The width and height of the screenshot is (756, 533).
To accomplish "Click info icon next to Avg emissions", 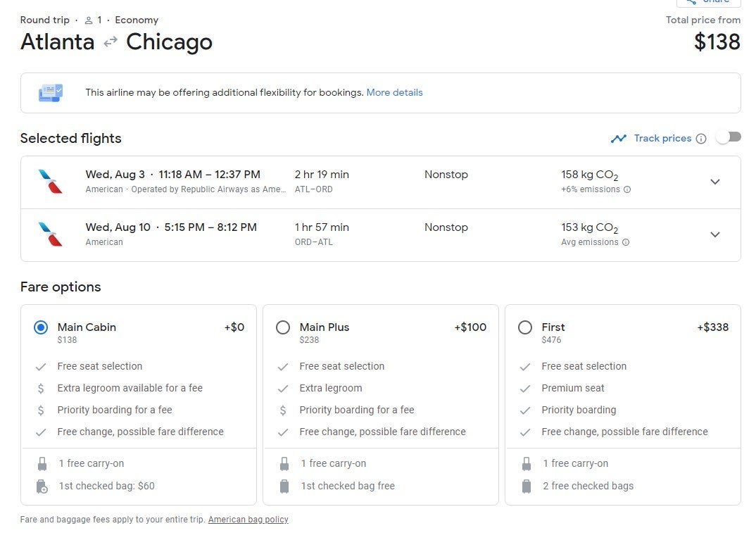I will click(x=626, y=242).
